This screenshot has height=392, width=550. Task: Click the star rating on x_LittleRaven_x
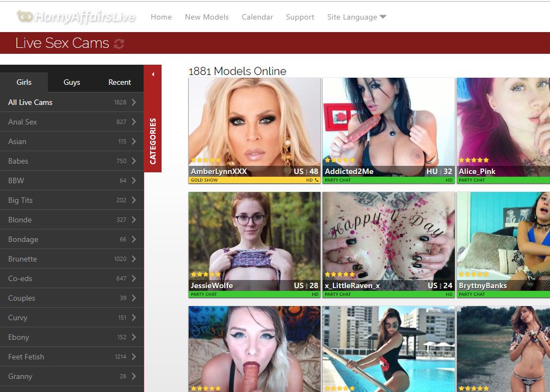pyautogui.click(x=339, y=274)
